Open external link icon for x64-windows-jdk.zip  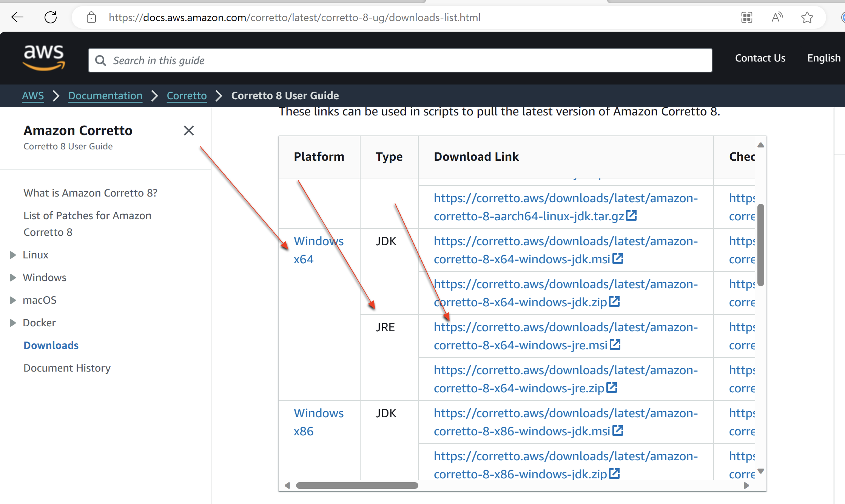coord(615,301)
